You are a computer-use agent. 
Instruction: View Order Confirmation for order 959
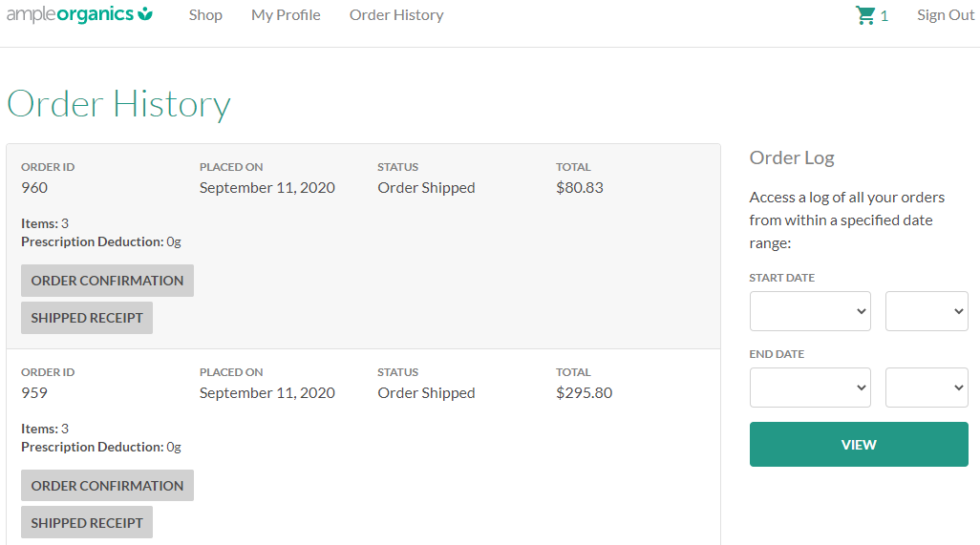(x=107, y=486)
